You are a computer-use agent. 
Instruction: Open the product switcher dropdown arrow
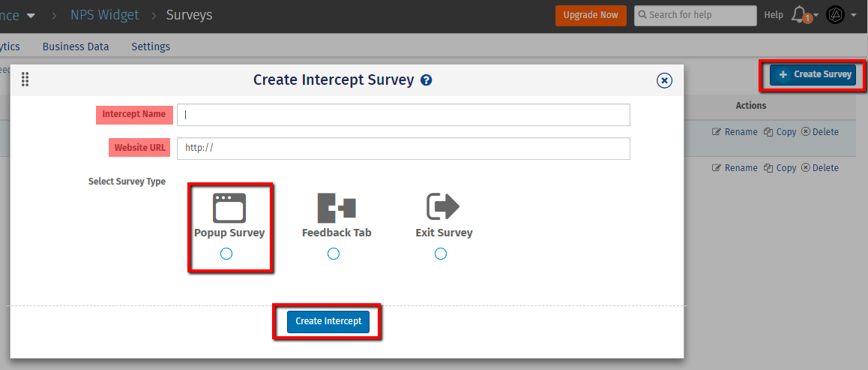click(31, 15)
